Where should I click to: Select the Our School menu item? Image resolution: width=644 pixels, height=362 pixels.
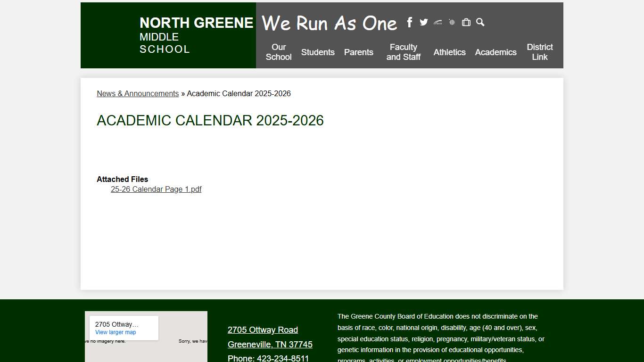click(x=278, y=52)
